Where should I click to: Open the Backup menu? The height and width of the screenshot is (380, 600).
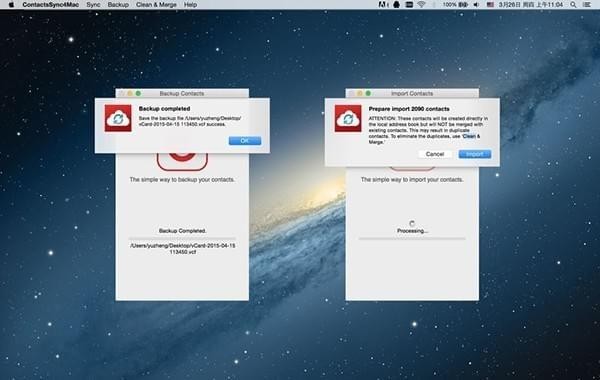coord(118,5)
